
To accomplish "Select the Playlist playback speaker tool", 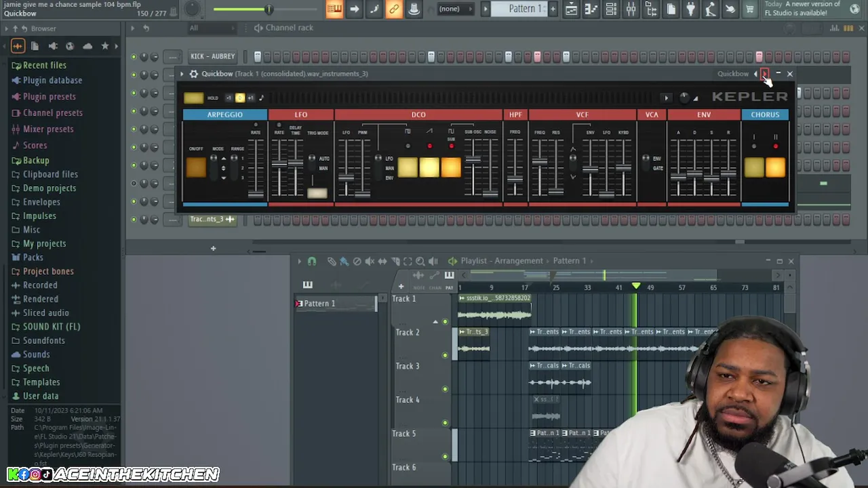I will [433, 261].
